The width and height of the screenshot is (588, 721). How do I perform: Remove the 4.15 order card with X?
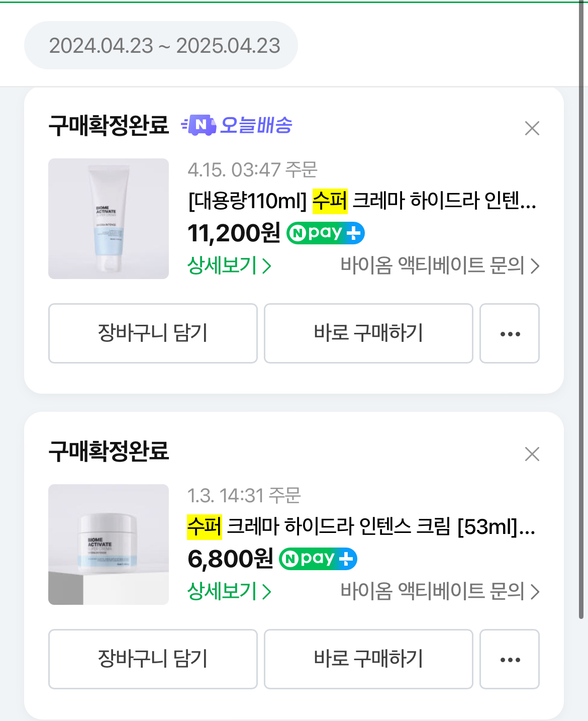pyautogui.click(x=532, y=128)
